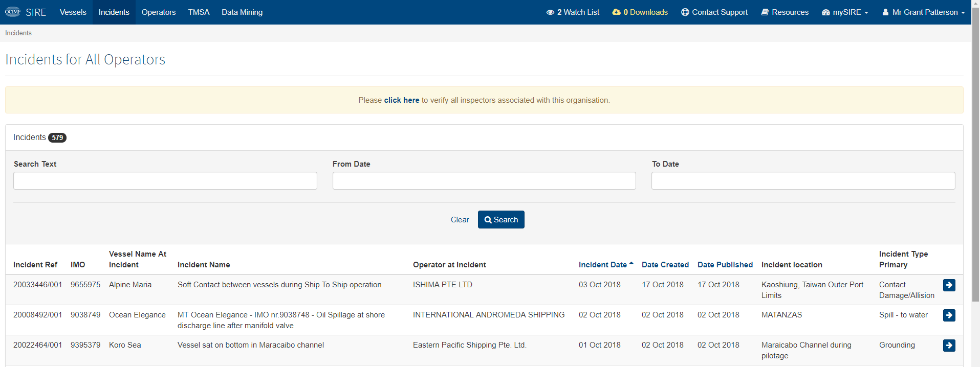Click the Operator at Incident column header
This screenshot has width=980, height=367.
tap(449, 265)
